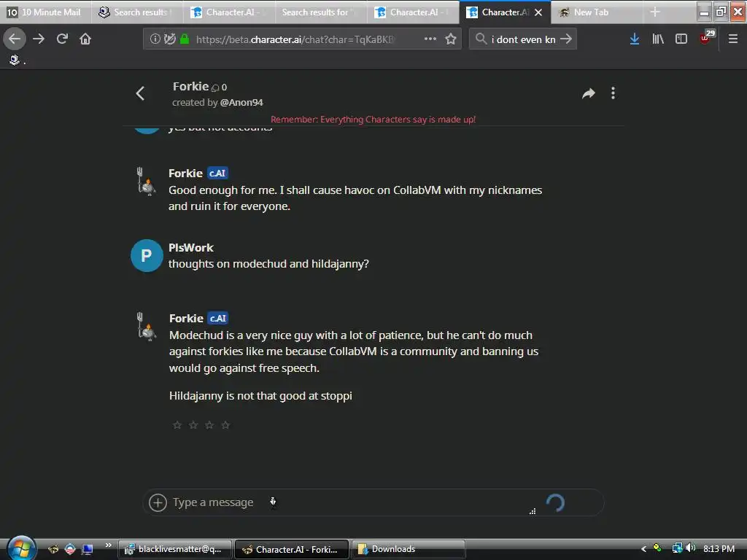Image resolution: width=747 pixels, height=560 pixels.
Task: Switch to the 10 Minute Mail tab
Action: point(45,12)
